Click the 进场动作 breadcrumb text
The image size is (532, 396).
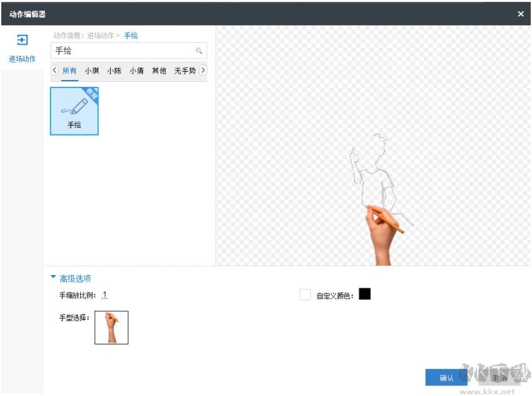pos(100,35)
